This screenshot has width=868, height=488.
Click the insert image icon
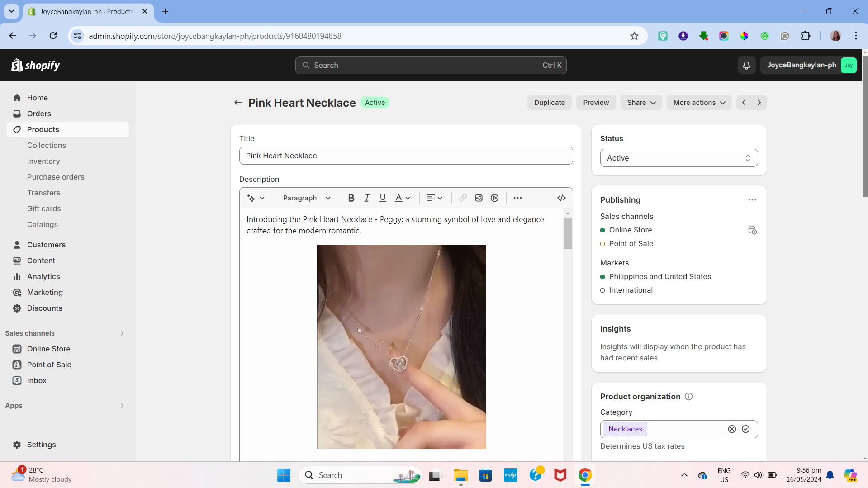point(479,198)
